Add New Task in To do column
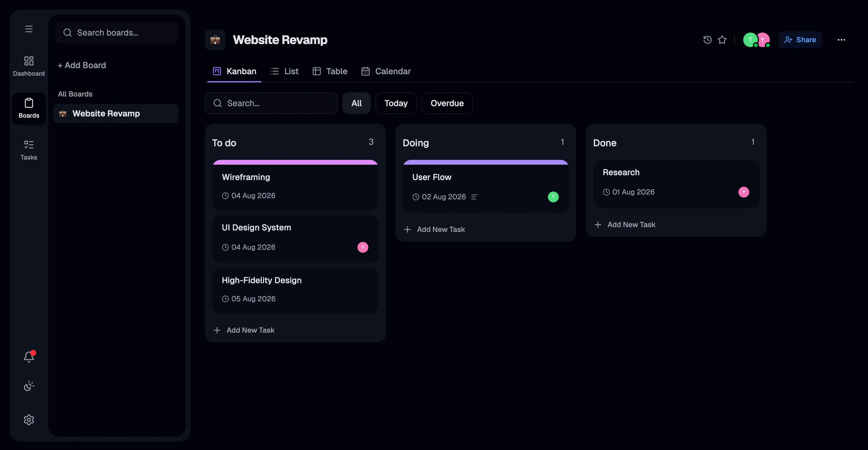 tap(244, 330)
